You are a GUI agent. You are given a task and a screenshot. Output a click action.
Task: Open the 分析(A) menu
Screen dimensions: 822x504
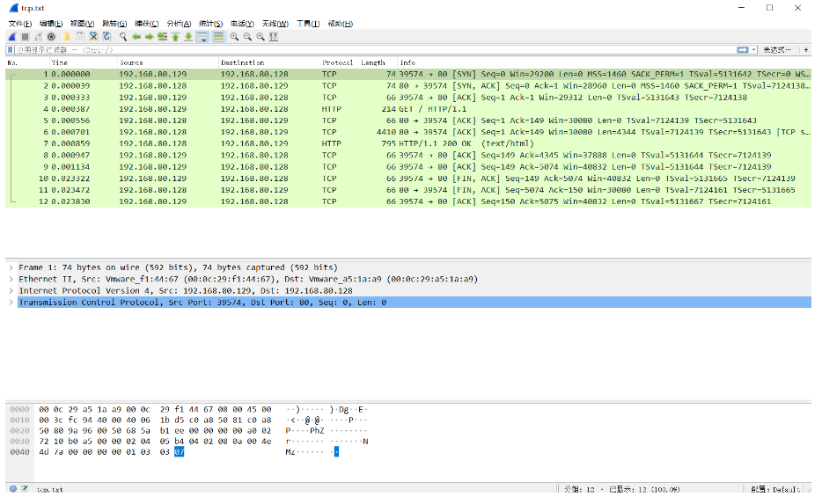point(179,24)
